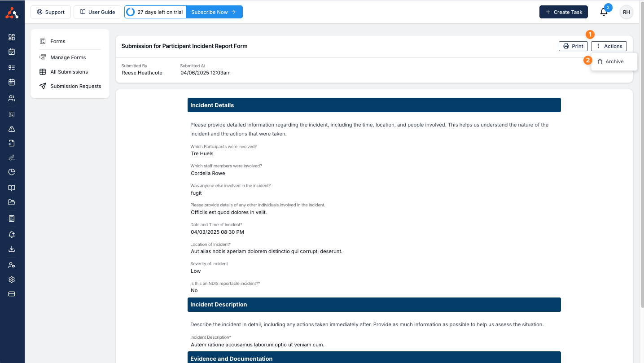Go to Manage Forms in side panel

click(68, 57)
